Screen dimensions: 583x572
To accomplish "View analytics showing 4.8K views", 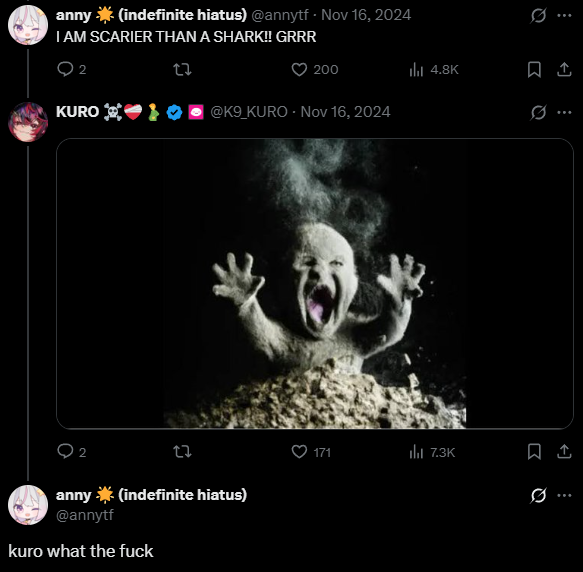I will 434,70.
